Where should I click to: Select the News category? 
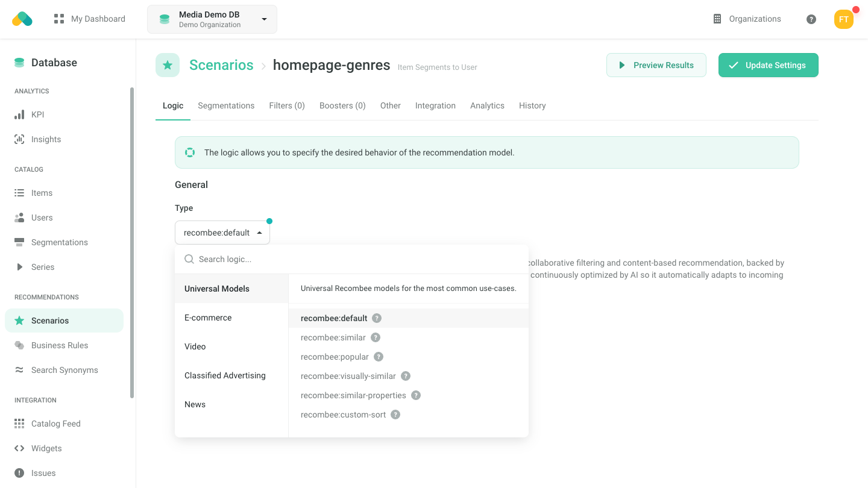click(x=231, y=404)
